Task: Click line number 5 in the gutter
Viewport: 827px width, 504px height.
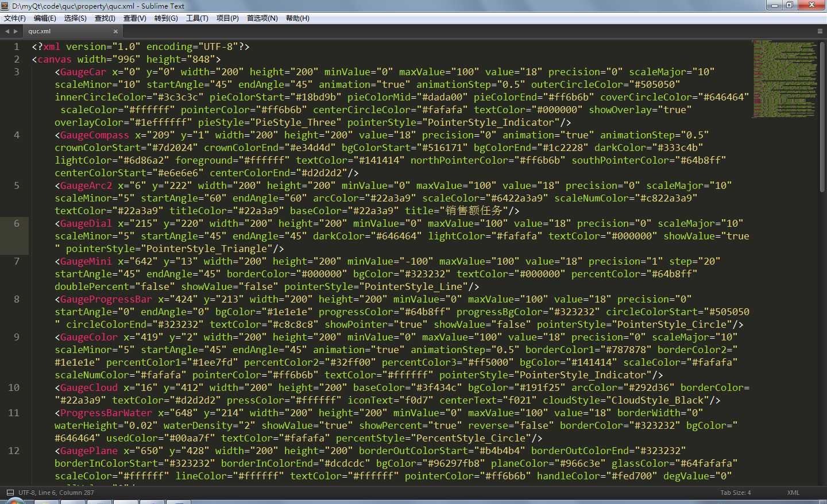Action: tap(17, 185)
